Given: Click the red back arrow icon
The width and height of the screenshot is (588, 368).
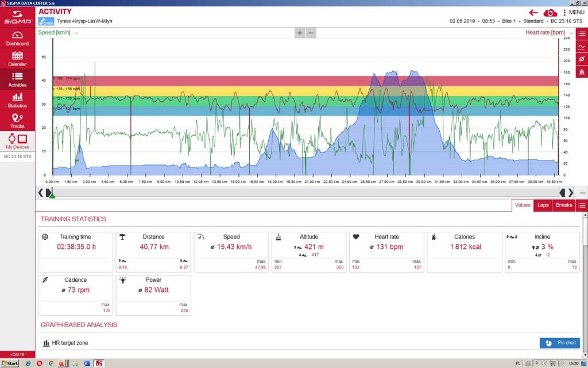Looking at the screenshot, I should pos(533,13).
